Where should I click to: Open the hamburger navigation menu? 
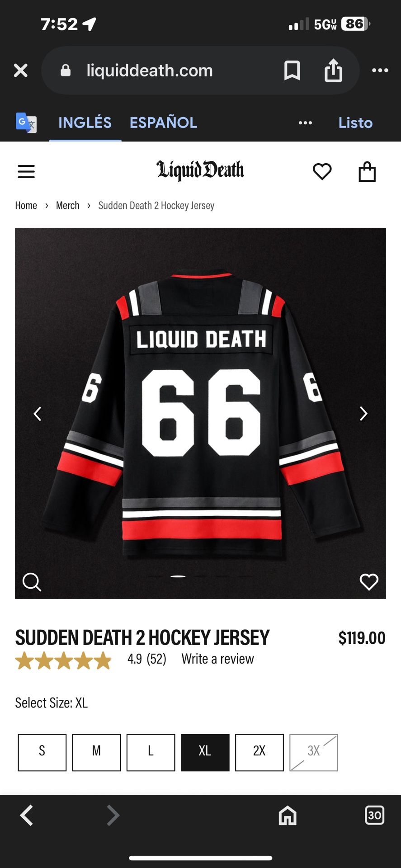tap(26, 172)
